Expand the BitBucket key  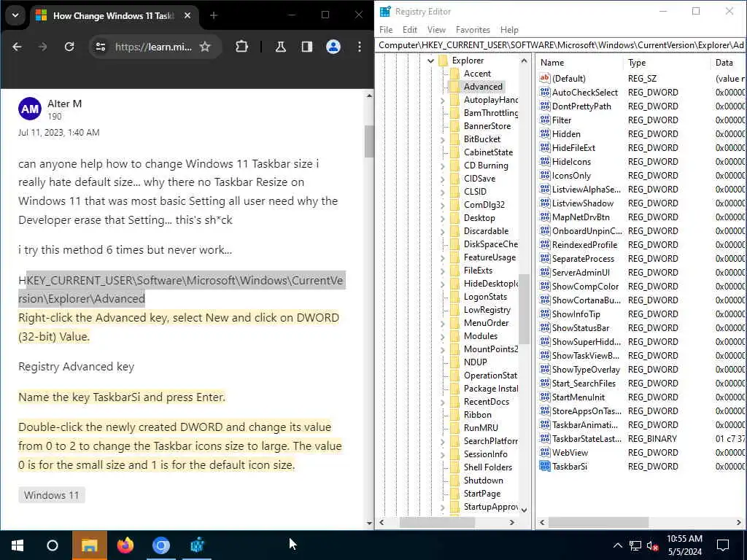click(443, 139)
